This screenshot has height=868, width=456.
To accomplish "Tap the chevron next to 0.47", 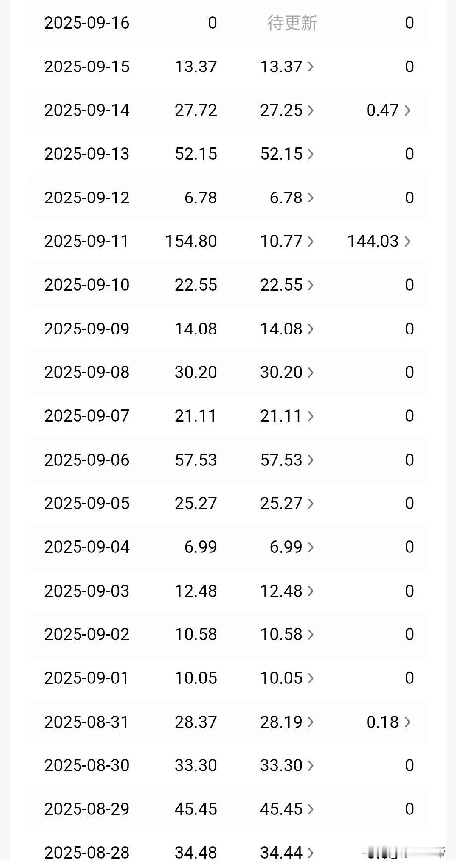I will point(407,110).
